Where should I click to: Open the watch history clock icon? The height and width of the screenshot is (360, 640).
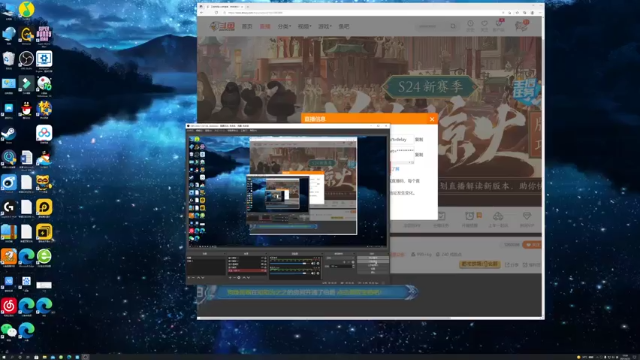pyautogui.click(x=470, y=25)
